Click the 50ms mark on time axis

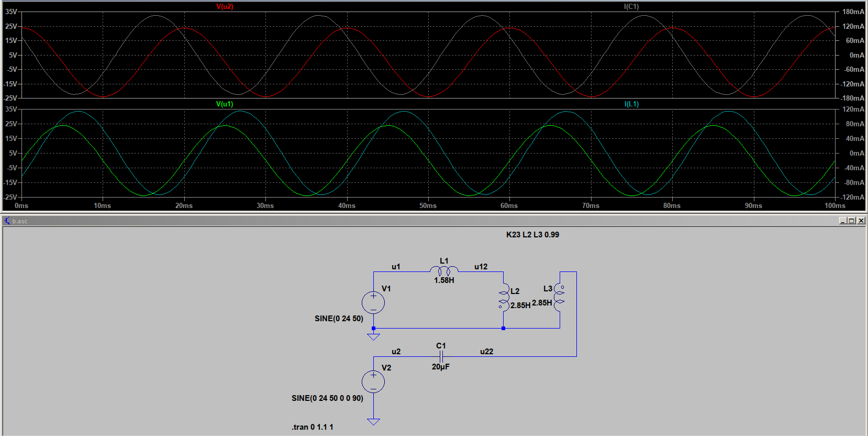pyautogui.click(x=428, y=206)
